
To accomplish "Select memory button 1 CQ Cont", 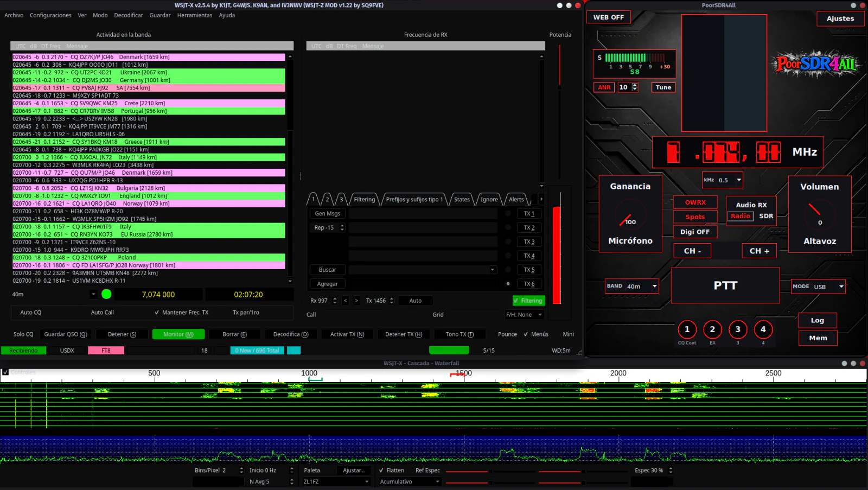I will pos(687,329).
